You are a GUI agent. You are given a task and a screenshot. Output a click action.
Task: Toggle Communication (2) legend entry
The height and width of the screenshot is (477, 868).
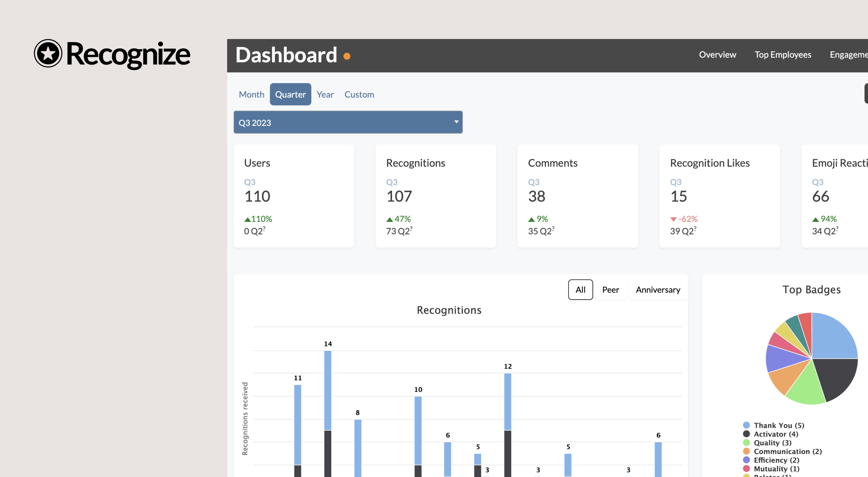click(x=782, y=451)
